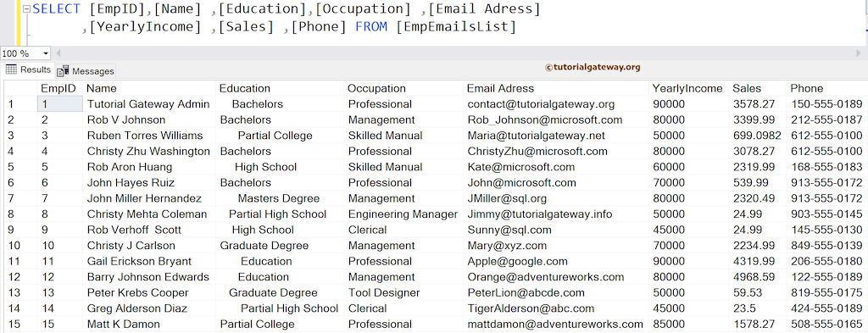This screenshot has width=868, height=333.
Task: Select the EmpID column header
Action: tap(60, 88)
